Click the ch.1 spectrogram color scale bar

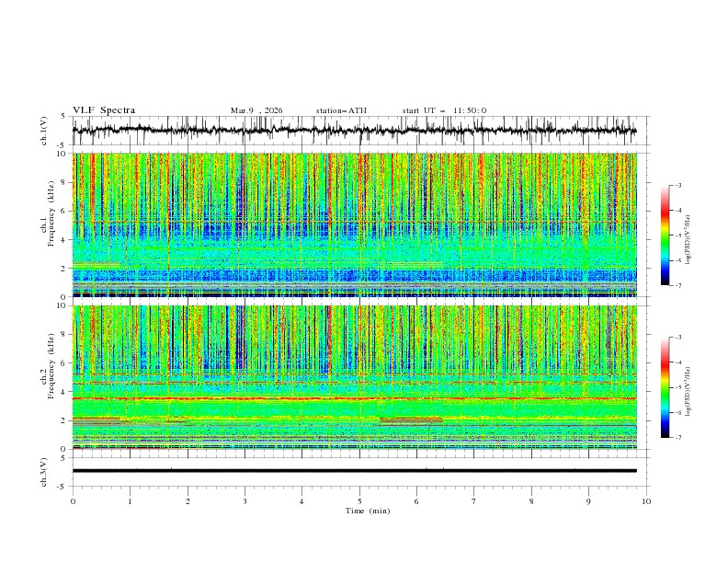(x=665, y=236)
